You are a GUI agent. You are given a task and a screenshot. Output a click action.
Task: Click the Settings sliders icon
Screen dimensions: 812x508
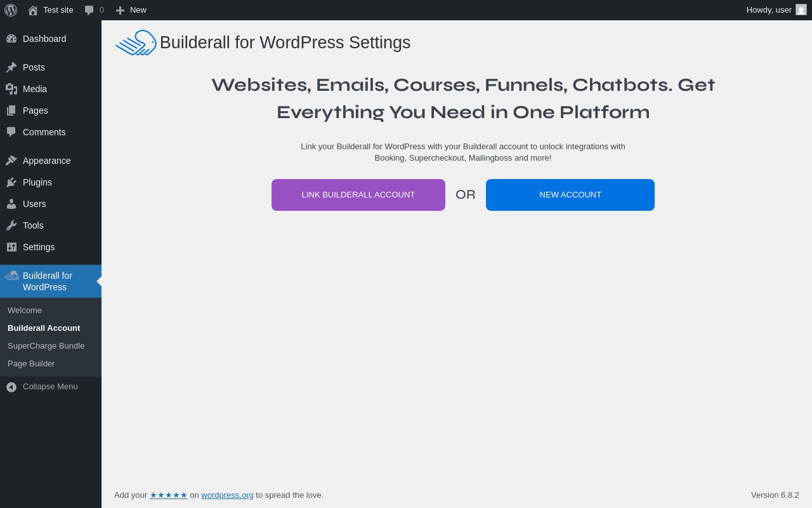[11, 247]
